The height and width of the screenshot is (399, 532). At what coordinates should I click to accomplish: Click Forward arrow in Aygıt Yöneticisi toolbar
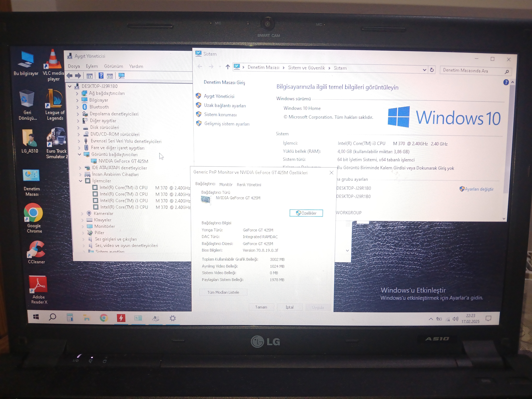78,76
